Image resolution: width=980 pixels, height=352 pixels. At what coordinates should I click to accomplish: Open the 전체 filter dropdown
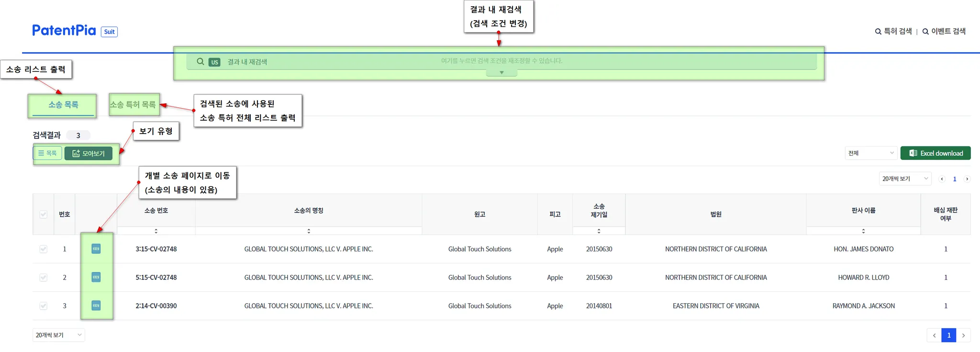(x=870, y=153)
